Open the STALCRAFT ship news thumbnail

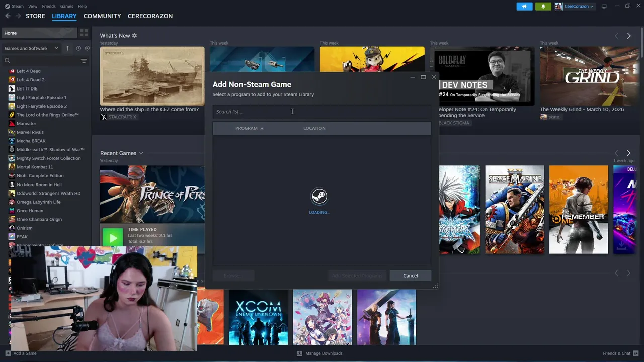click(152, 76)
